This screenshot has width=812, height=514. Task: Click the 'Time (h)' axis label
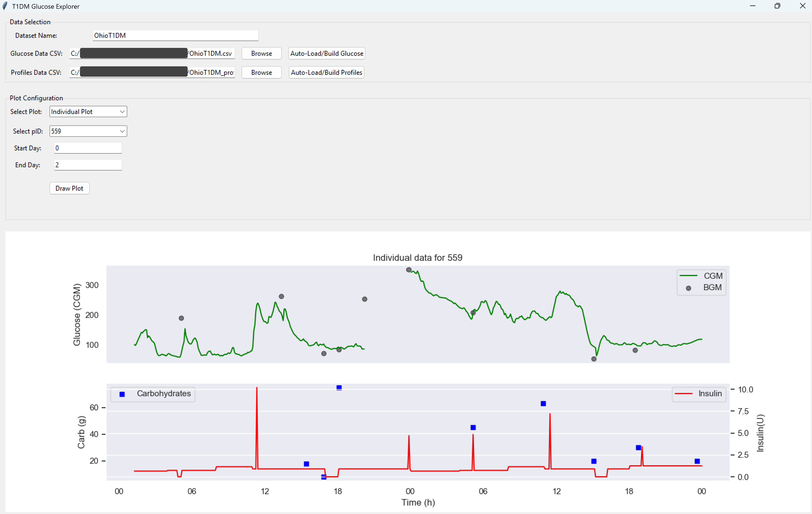[418, 503]
